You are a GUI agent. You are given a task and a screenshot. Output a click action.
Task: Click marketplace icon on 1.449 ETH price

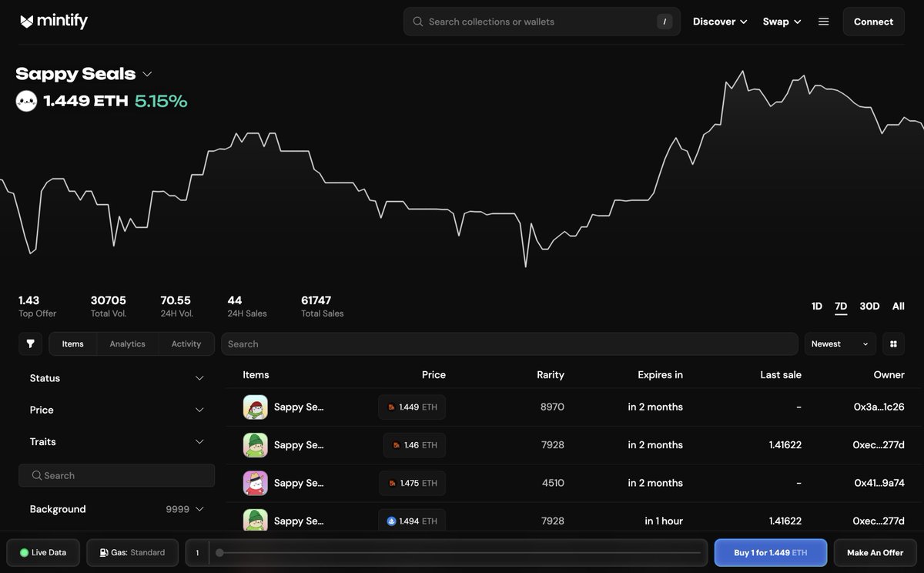[x=391, y=407]
